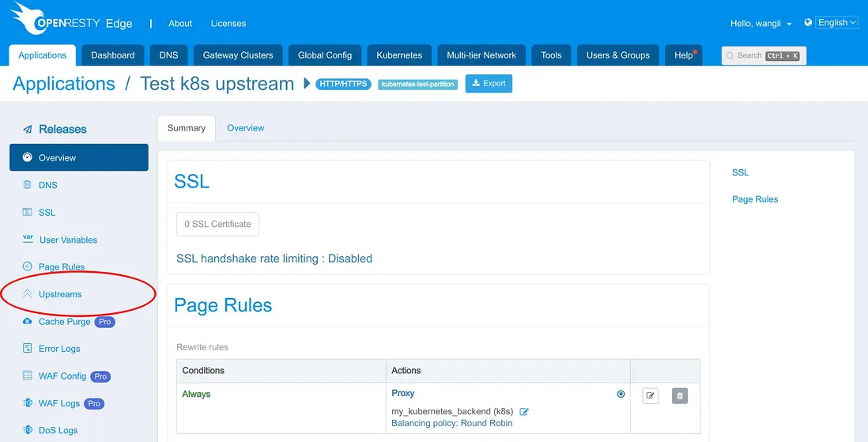This screenshot has height=442, width=868.
Task: Click the HTTP/HTTPS badge
Action: coord(343,84)
